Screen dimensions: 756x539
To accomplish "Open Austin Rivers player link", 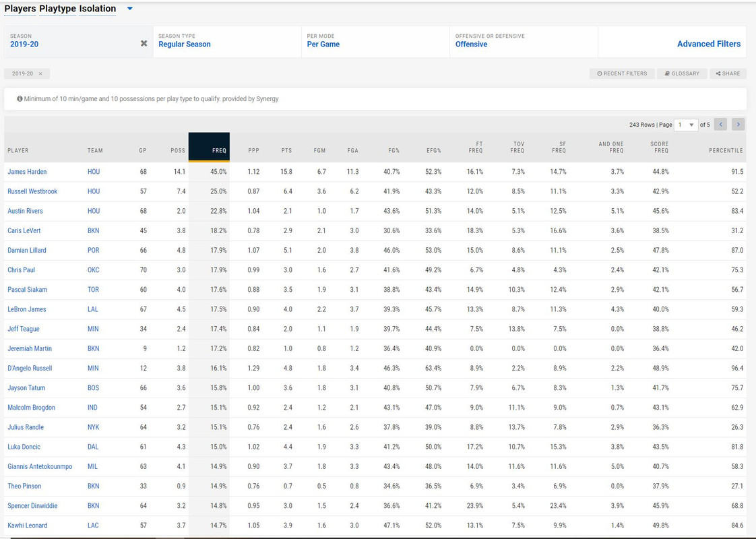I will [25, 211].
